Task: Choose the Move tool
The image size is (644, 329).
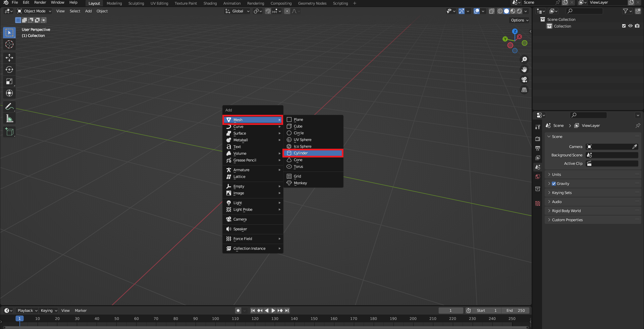Action: [9, 58]
